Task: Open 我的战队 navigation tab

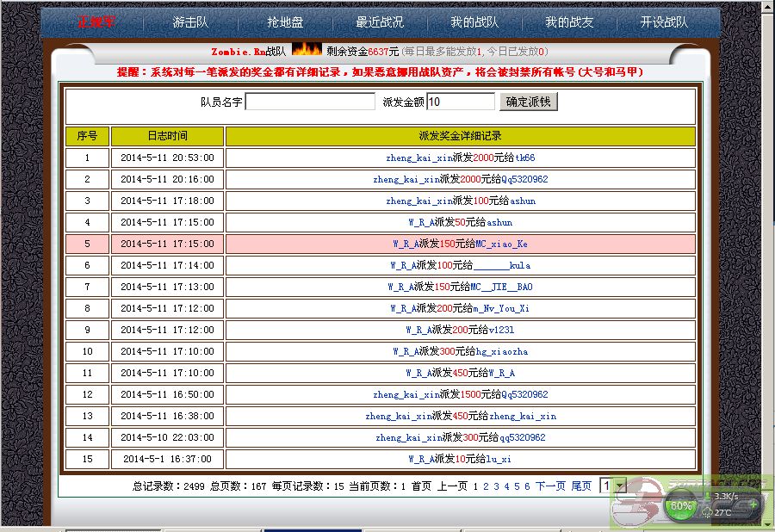Action: point(474,22)
